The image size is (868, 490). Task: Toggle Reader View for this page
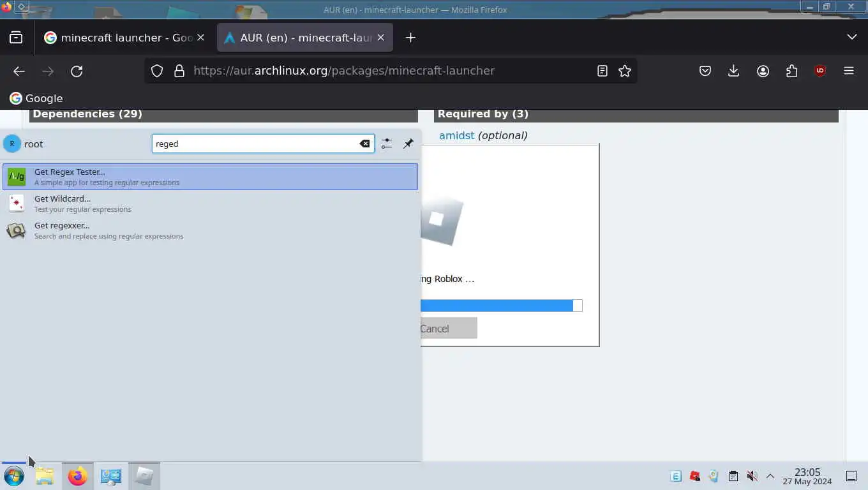click(x=602, y=71)
